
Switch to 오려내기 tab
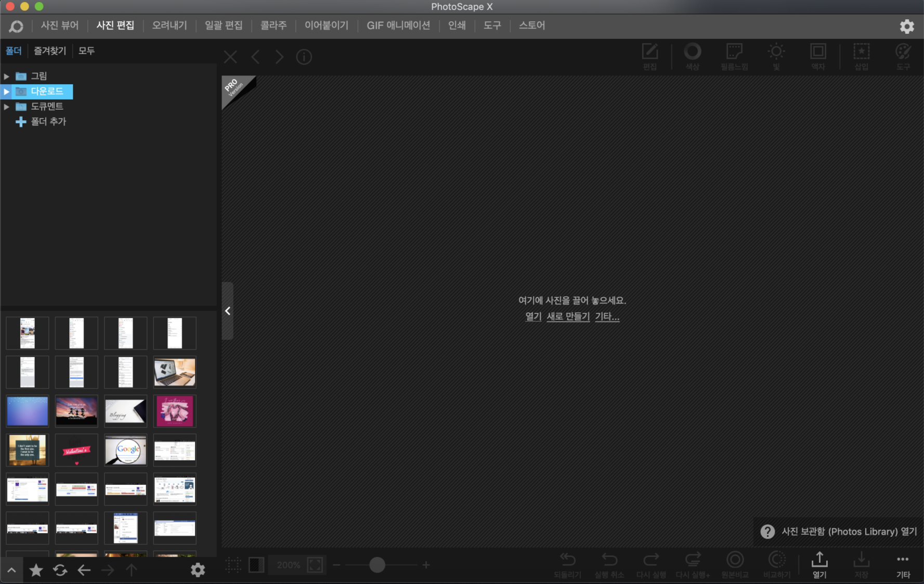pyautogui.click(x=169, y=25)
